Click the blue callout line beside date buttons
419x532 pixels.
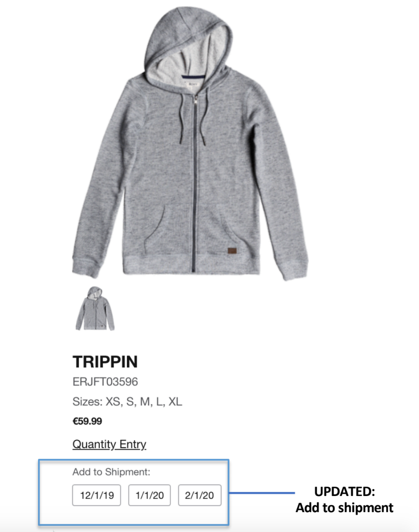[262, 493]
